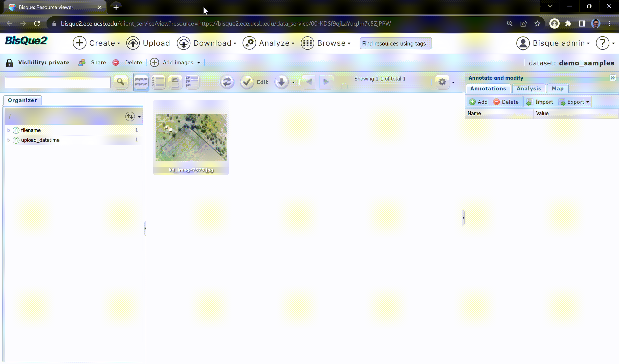Expand the filename tree node
Image resolution: width=619 pixels, height=364 pixels.
pos(9,130)
